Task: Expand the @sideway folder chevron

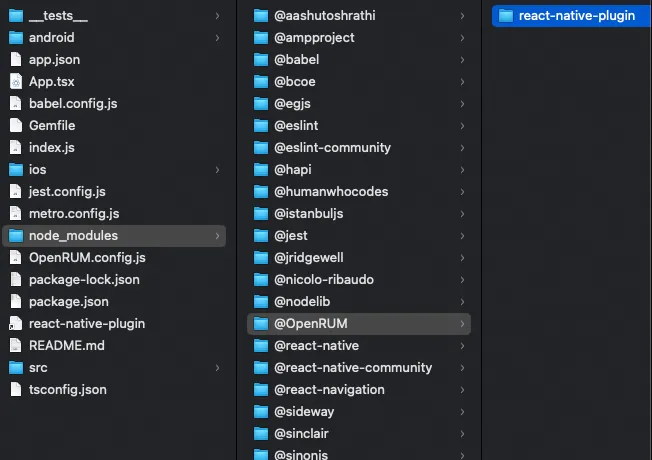Action: (x=462, y=412)
